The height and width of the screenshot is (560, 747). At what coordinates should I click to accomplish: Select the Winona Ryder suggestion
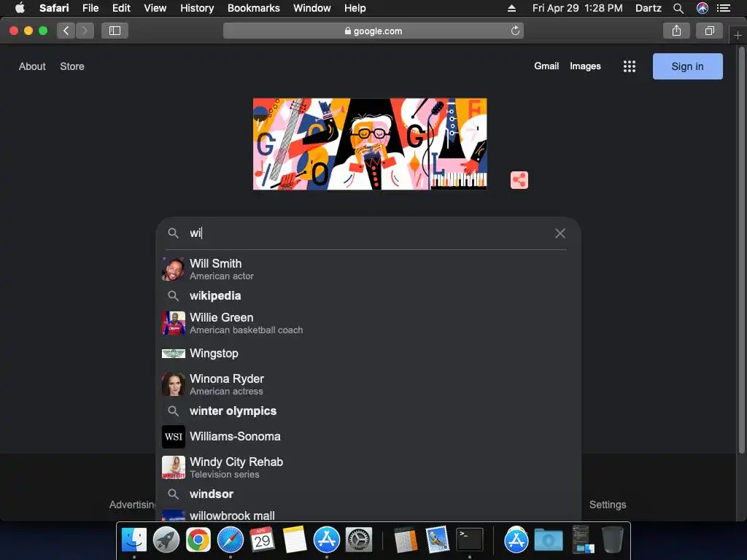point(368,384)
